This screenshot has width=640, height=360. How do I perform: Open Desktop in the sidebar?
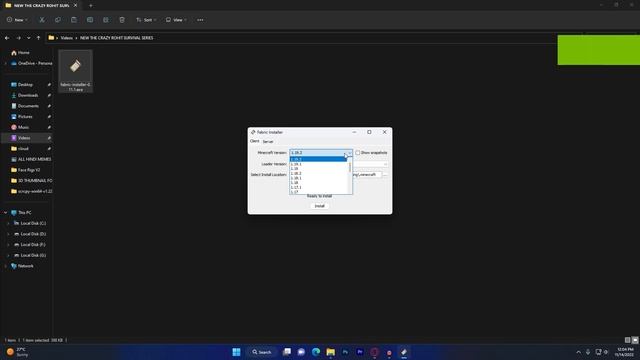(x=25, y=84)
